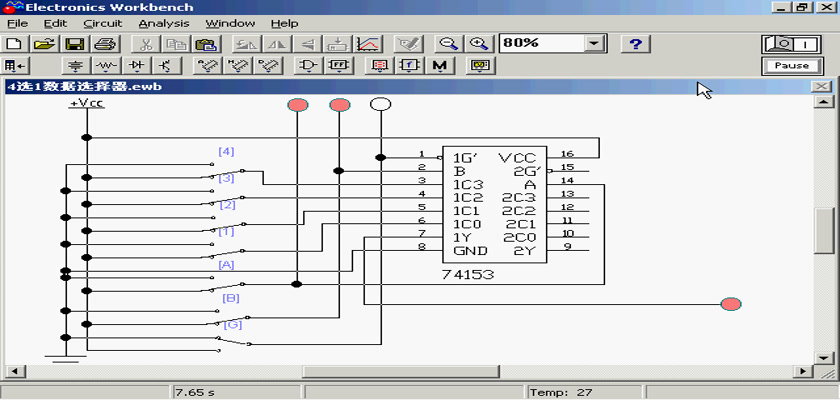Open the File menu

17,24
